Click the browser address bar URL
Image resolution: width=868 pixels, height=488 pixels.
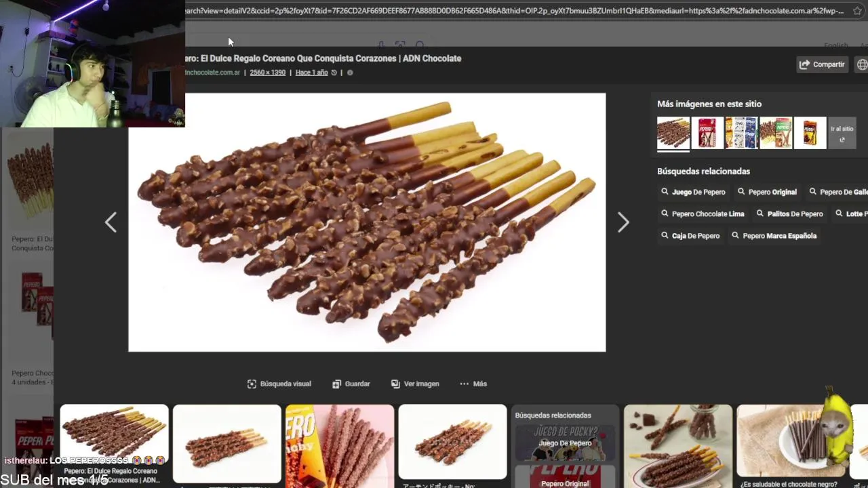click(x=515, y=11)
